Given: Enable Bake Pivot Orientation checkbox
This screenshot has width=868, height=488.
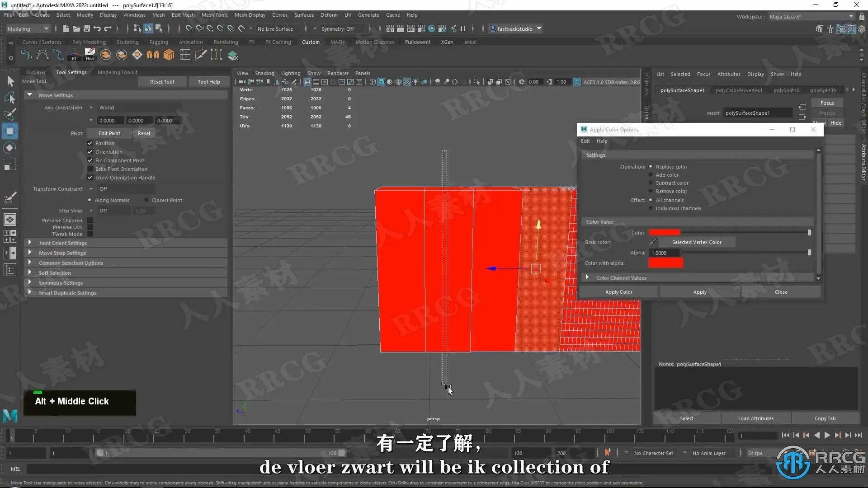Looking at the screenshot, I should (x=90, y=169).
